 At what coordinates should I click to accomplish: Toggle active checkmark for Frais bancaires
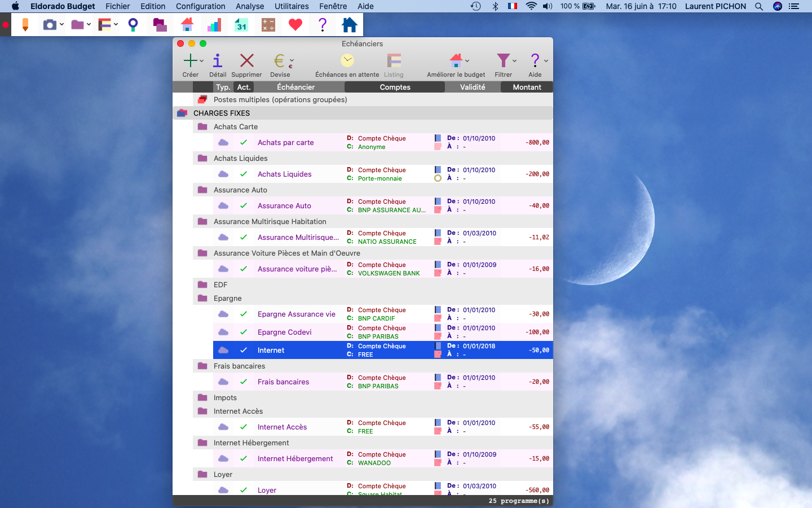click(244, 382)
